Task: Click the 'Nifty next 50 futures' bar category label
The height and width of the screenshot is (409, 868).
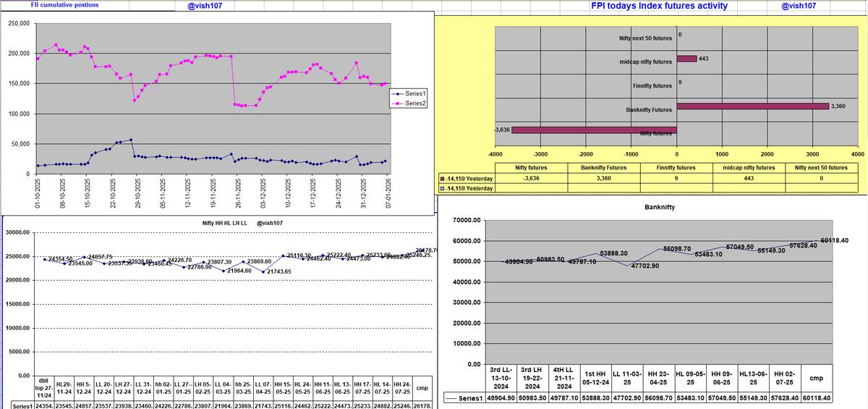Action: [x=645, y=38]
